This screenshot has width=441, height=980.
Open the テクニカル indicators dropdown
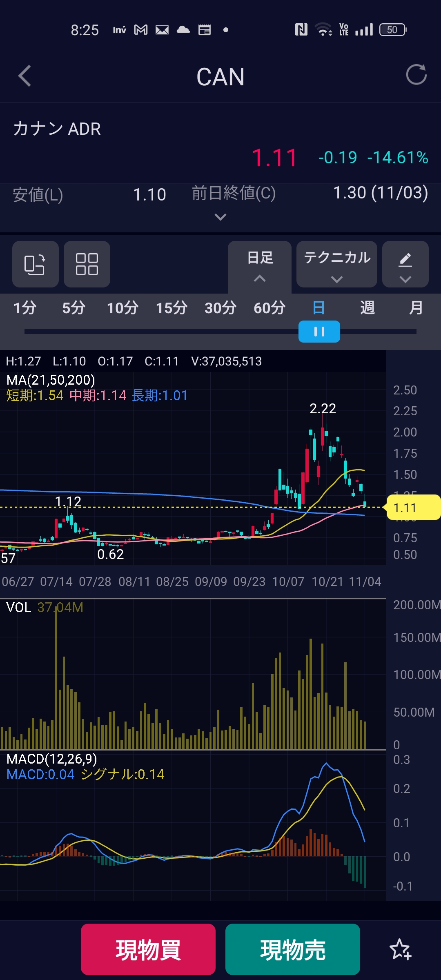click(x=336, y=264)
